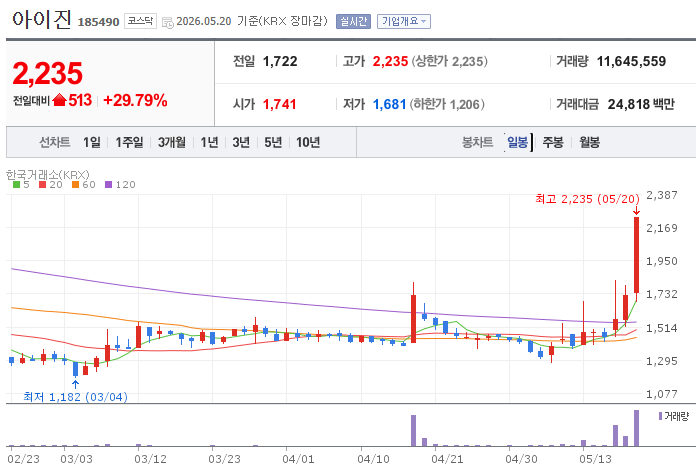Select the 3년 line chart period
696x470 pixels.
click(x=241, y=142)
